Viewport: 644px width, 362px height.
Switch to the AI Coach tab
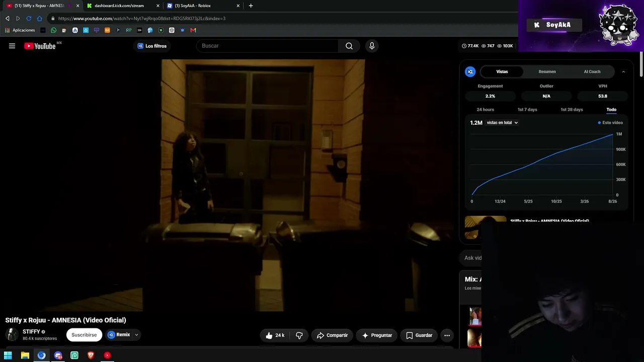[x=592, y=71]
